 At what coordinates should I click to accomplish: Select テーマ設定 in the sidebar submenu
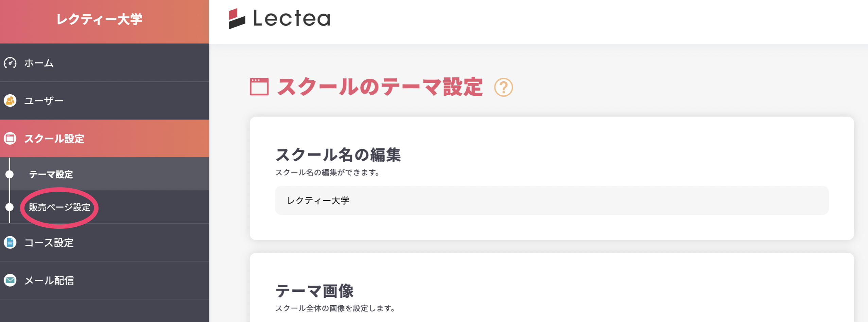51,174
